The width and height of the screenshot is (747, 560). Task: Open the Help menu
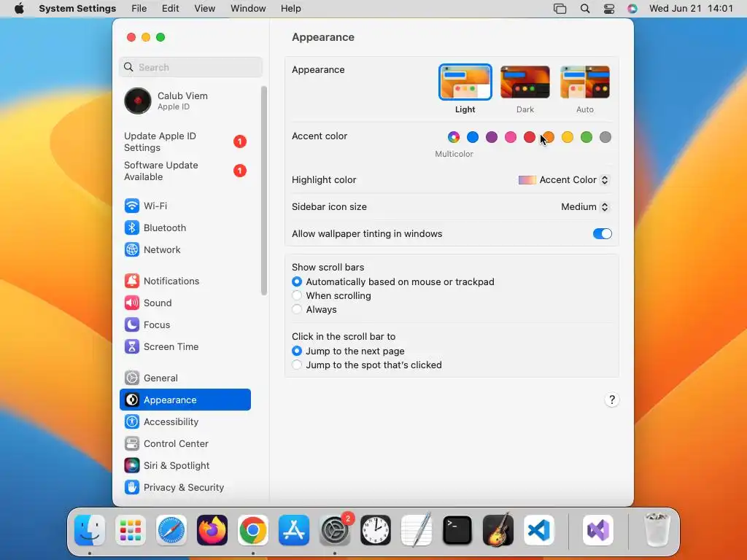pos(290,9)
